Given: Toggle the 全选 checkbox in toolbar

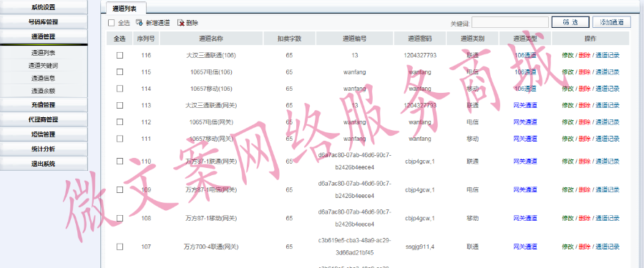Looking at the screenshot, I should [112, 23].
